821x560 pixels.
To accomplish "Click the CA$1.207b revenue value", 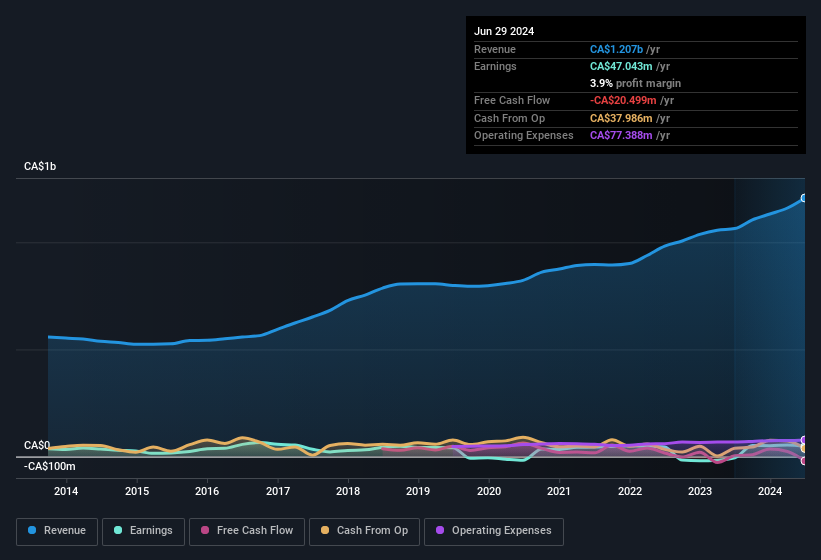I will coord(616,49).
